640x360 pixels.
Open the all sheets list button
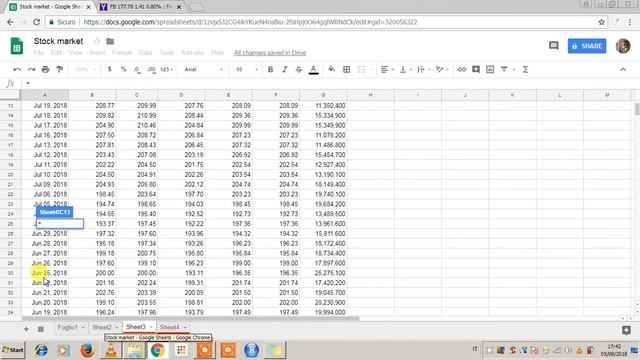click(x=40, y=329)
